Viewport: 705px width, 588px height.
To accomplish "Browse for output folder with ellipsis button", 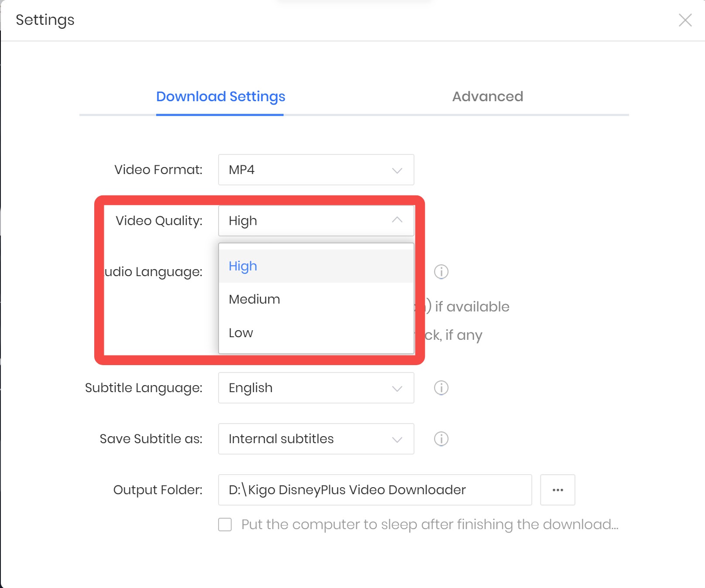I will [x=558, y=490].
